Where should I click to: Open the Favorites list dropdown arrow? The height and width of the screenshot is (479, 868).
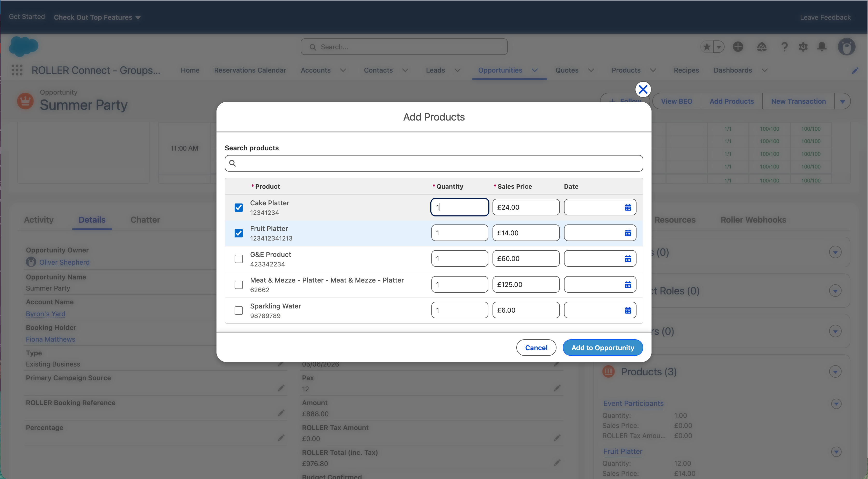(719, 47)
